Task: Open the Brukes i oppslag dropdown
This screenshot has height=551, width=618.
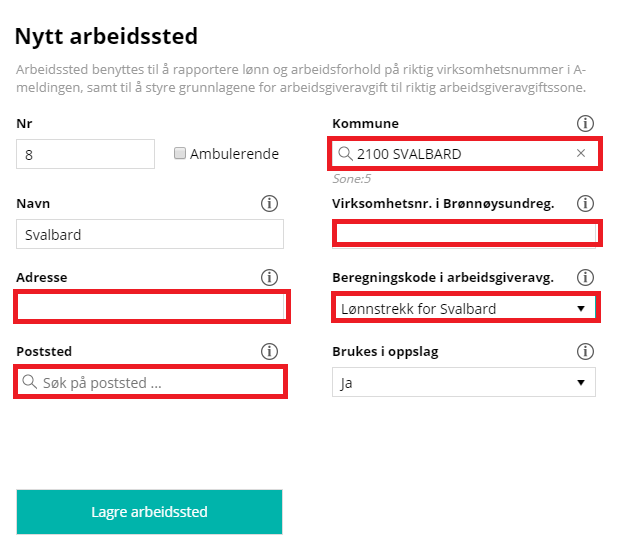Action: tap(464, 382)
